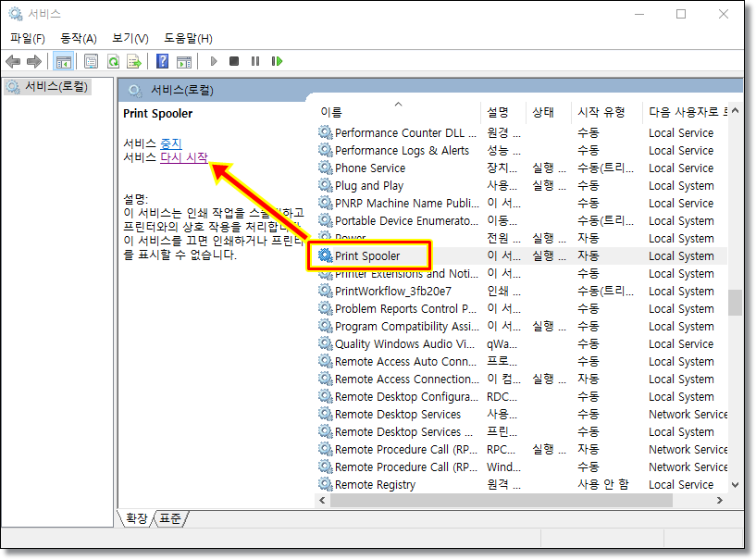This screenshot has width=756, height=560.
Task: Sort by the 설명 column header
Action: [502, 112]
